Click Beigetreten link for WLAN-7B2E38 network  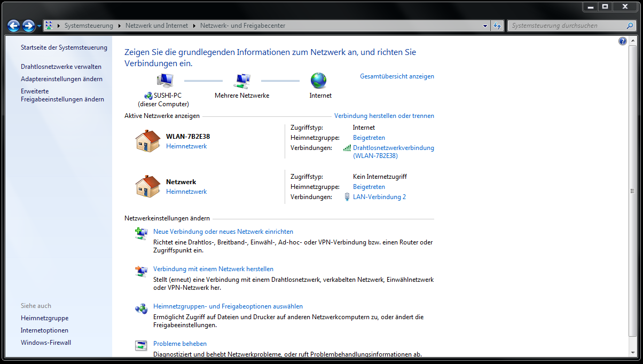(x=369, y=138)
